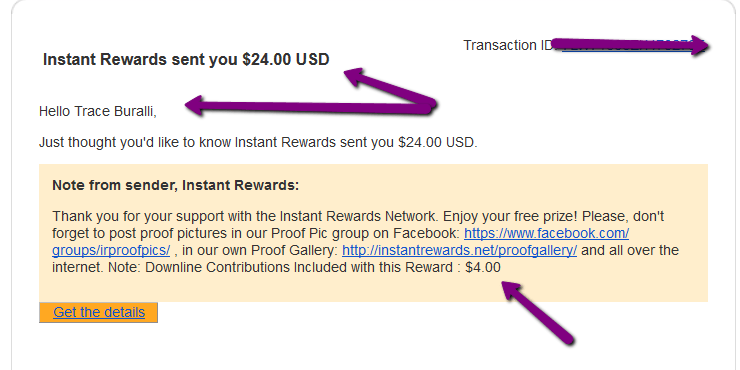Open the Get the details button

click(x=98, y=312)
